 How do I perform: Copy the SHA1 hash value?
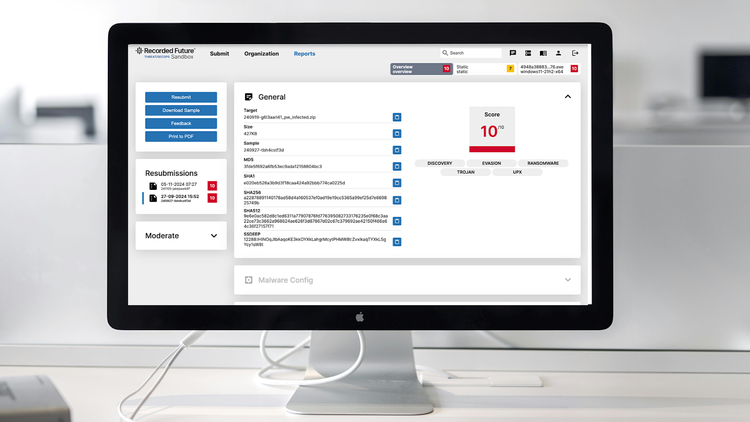[397, 182]
